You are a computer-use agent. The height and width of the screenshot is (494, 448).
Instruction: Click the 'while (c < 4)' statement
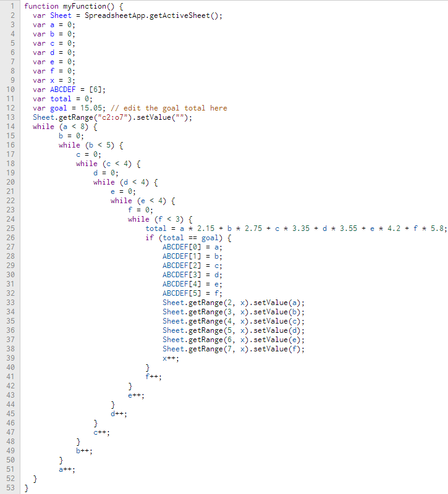point(104,164)
